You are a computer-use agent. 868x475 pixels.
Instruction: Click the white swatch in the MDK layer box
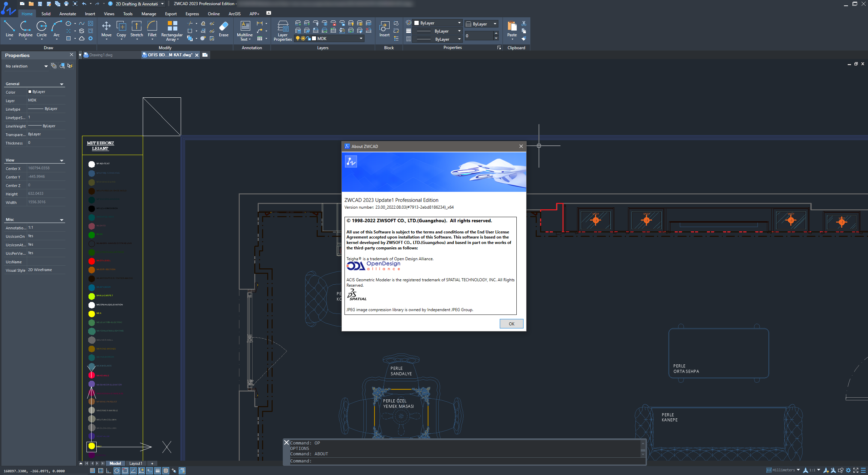coord(314,39)
